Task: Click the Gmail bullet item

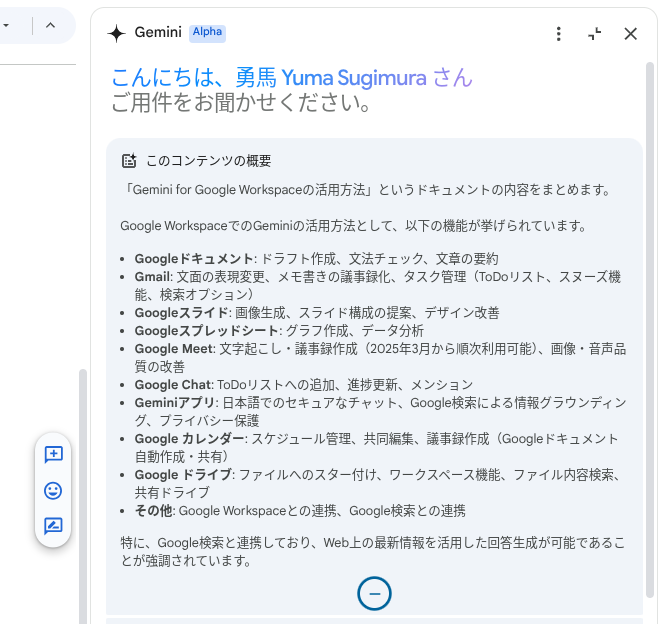Action: click(x=378, y=285)
